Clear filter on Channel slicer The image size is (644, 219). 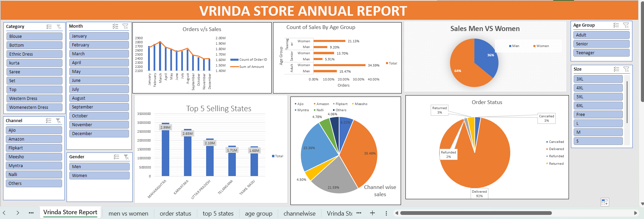tap(58, 121)
